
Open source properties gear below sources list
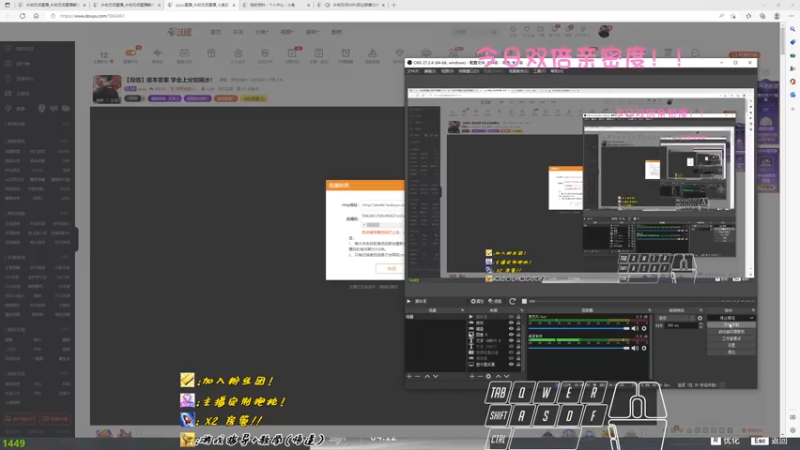click(x=488, y=376)
